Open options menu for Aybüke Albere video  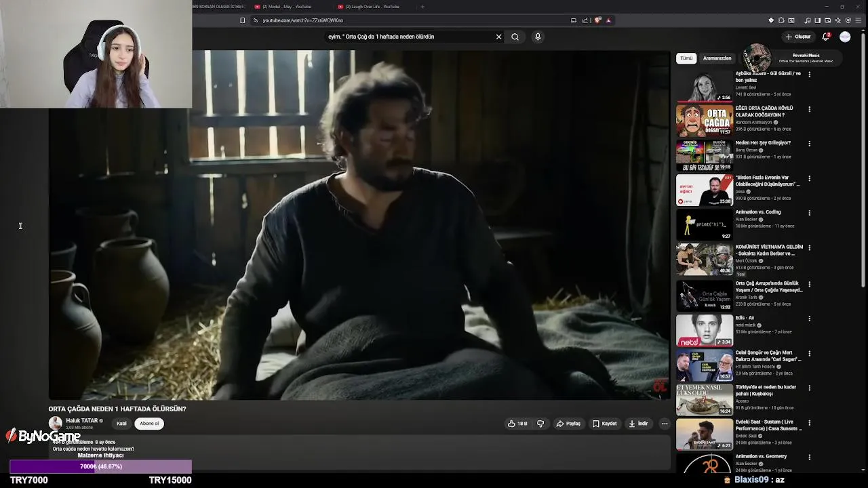(x=809, y=75)
